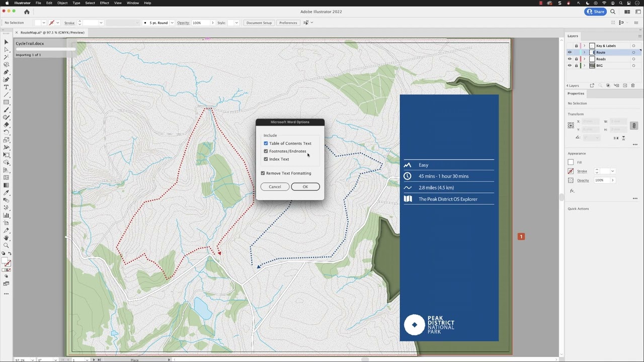Uncheck Index Text option
The height and width of the screenshot is (362, 644).
click(266, 159)
